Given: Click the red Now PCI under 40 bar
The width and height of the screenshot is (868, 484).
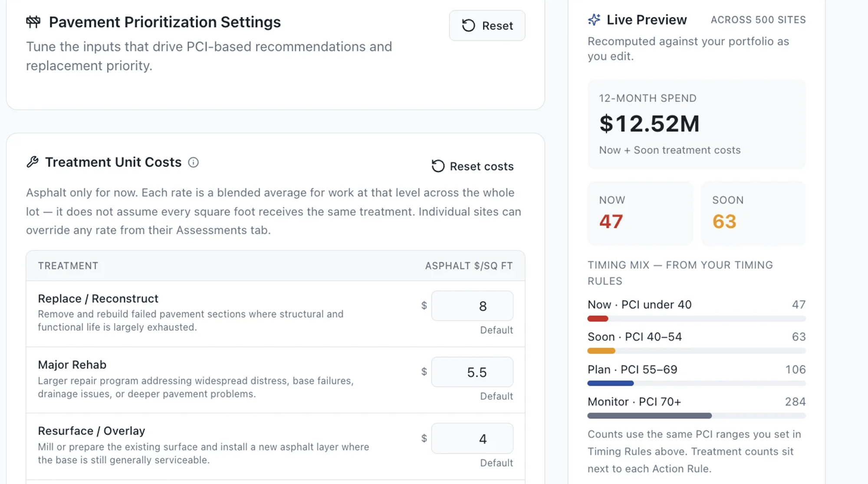Looking at the screenshot, I should [598, 319].
